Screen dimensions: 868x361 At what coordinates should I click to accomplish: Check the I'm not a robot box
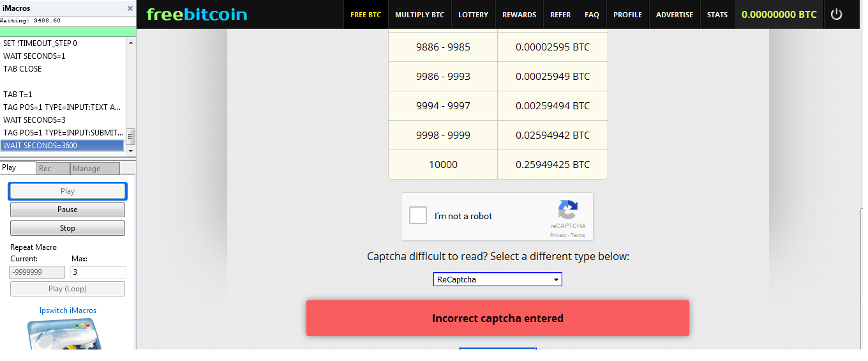click(418, 215)
